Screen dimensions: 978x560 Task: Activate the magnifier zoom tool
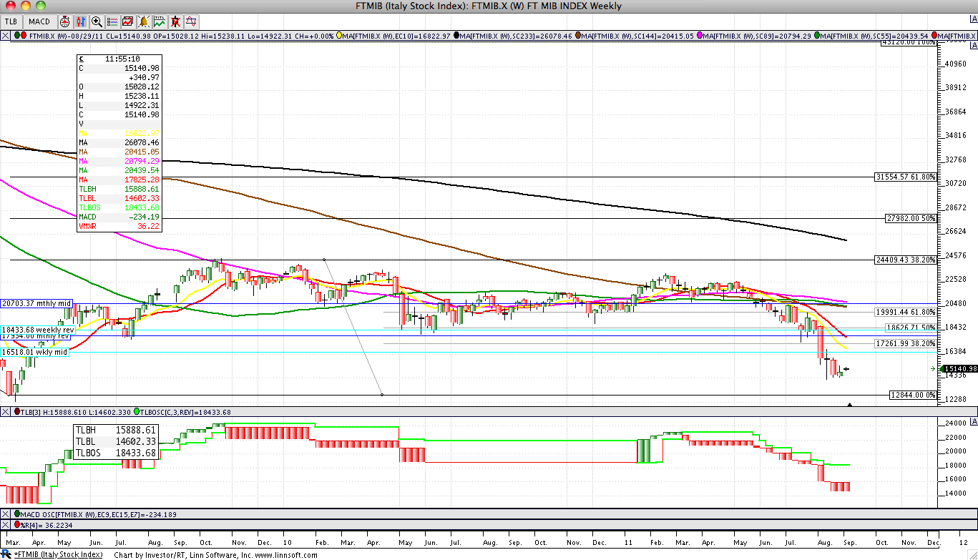(x=97, y=21)
